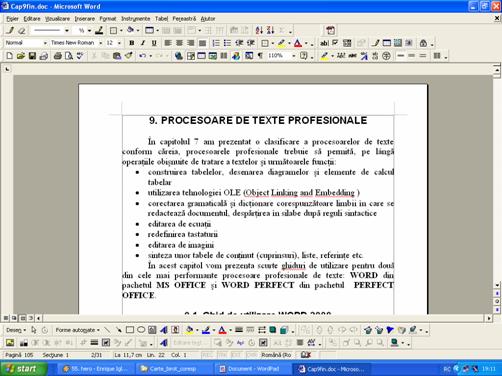Click the Format Painter brush

(x=129, y=56)
